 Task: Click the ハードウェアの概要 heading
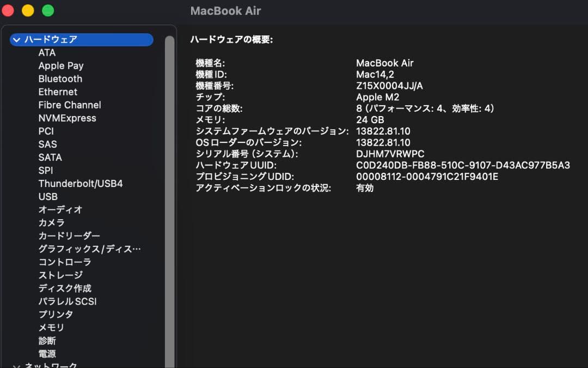click(231, 39)
